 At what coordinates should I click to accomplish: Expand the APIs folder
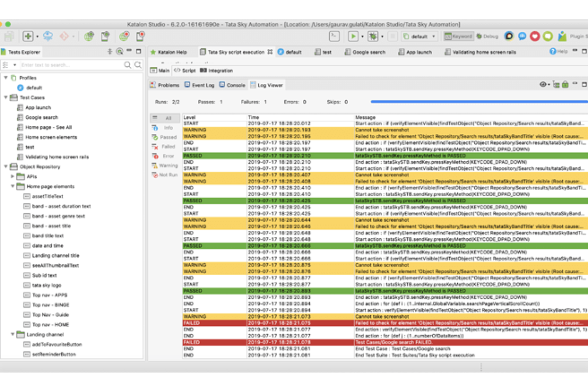point(12,177)
